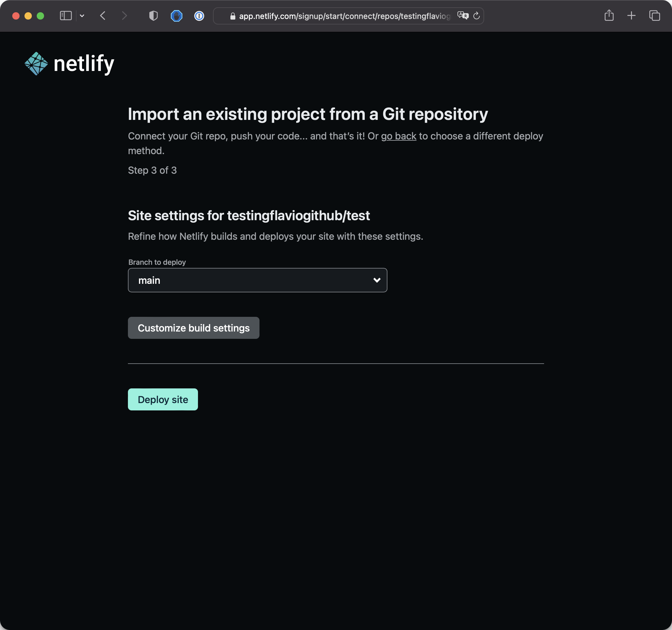672x630 pixels.
Task: Click the Deploy site button
Action: 162,399
